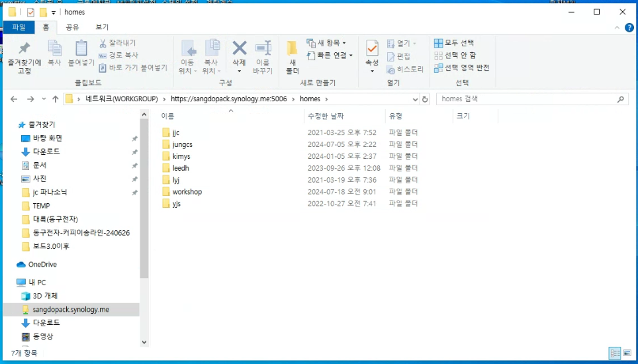Navigate up to the parent folder
Image resolution: width=638 pixels, height=364 pixels.
pos(56,99)
